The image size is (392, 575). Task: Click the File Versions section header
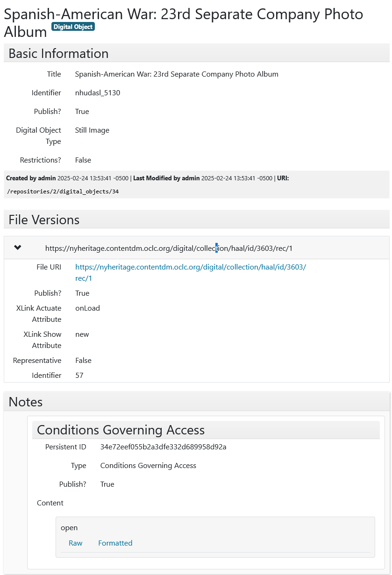click(43, 220)
